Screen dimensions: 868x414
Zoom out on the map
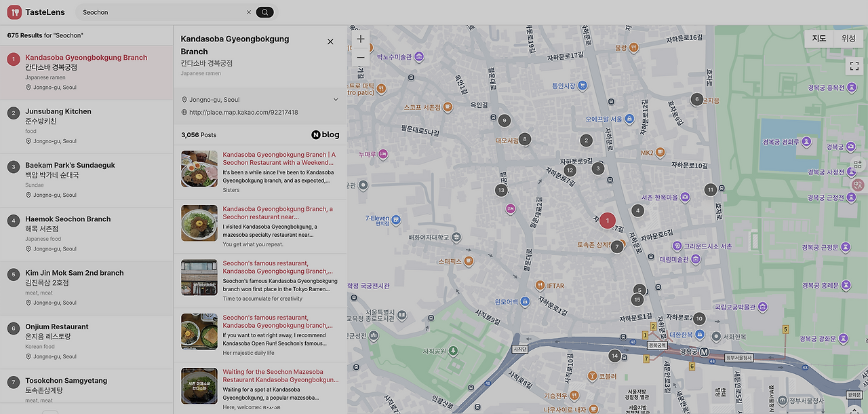361,57
